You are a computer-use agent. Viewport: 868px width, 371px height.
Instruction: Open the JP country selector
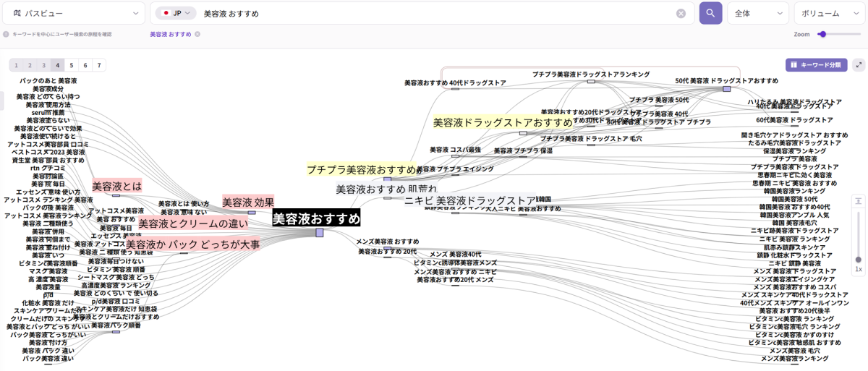pyautogui.click(x=176, y=13)
